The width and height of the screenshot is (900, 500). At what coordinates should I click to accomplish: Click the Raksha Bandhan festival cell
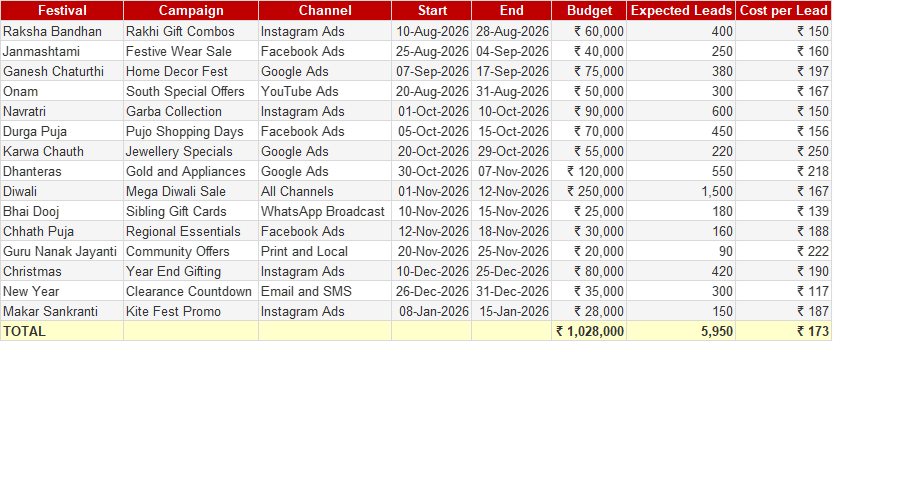coord(62,31)
